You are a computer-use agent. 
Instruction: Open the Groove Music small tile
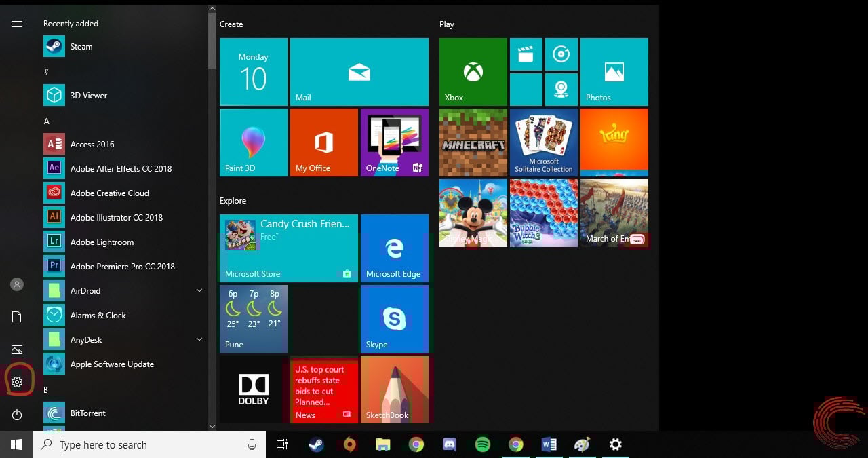[x=561, y=54]
